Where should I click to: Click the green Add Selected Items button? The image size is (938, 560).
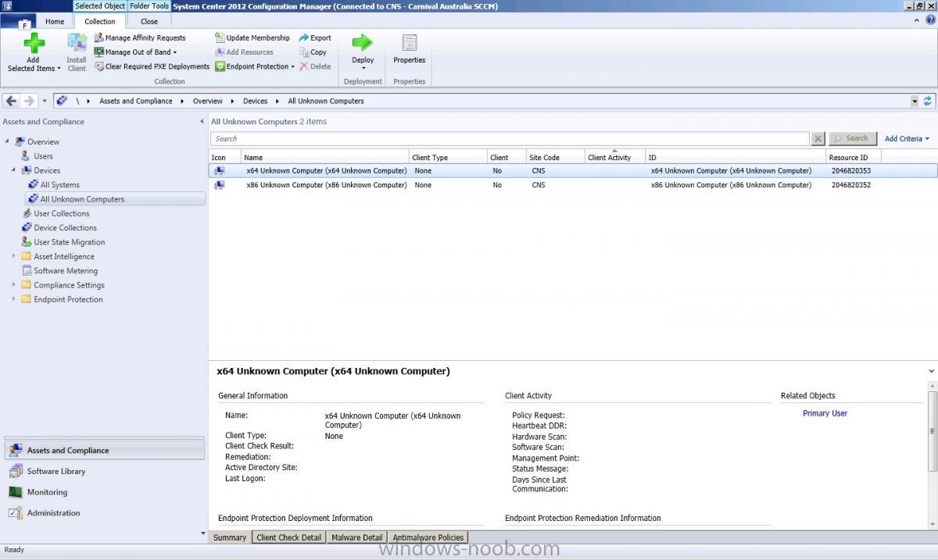pyautogui.click(x=34, y=53)
